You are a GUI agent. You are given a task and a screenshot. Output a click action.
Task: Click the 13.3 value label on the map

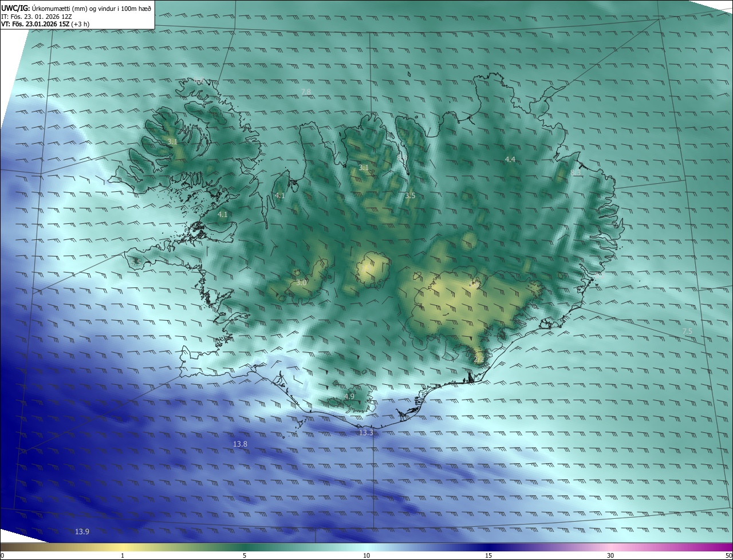tap(366, 432)
